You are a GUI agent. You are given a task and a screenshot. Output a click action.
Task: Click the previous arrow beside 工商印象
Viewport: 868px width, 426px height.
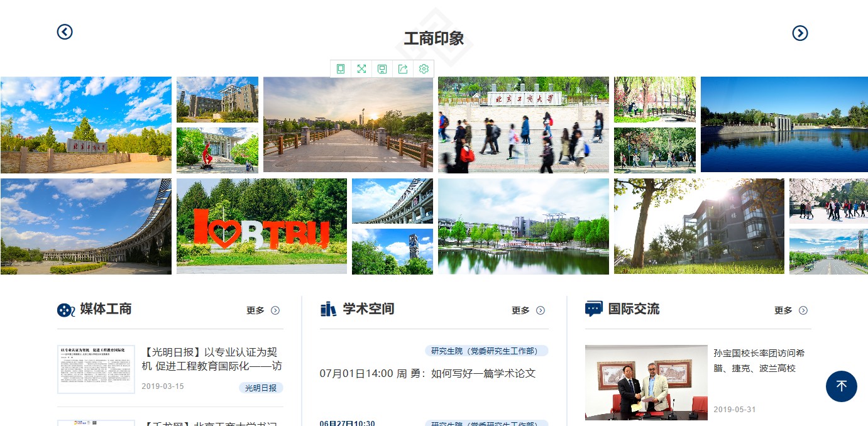click(x=65, y=31)
